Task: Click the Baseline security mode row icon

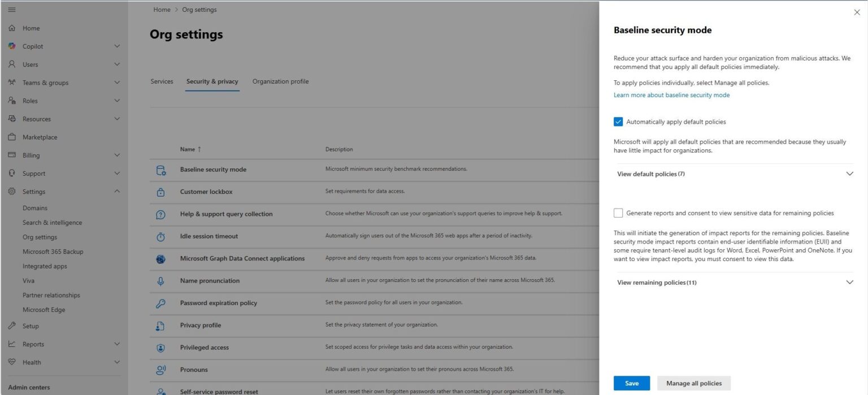Action: pyautogui.click(x=160, y=170)
